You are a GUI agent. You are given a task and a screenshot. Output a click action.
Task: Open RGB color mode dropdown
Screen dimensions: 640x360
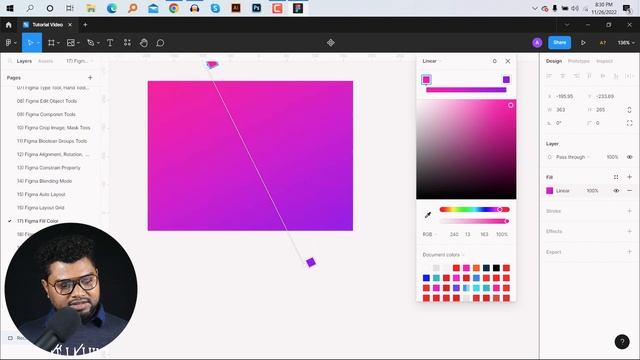pos(429,234)
